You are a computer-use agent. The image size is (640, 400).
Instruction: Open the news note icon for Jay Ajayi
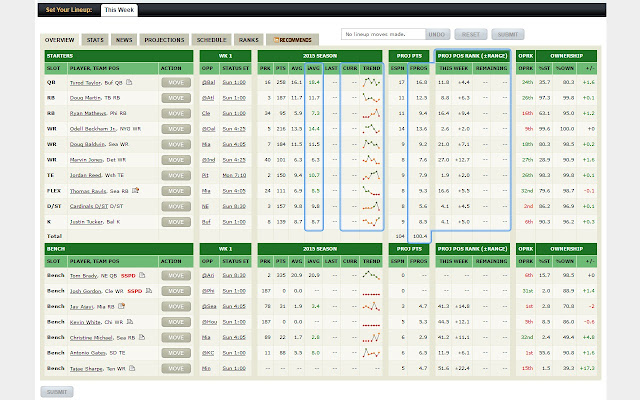tap(121, 306)
